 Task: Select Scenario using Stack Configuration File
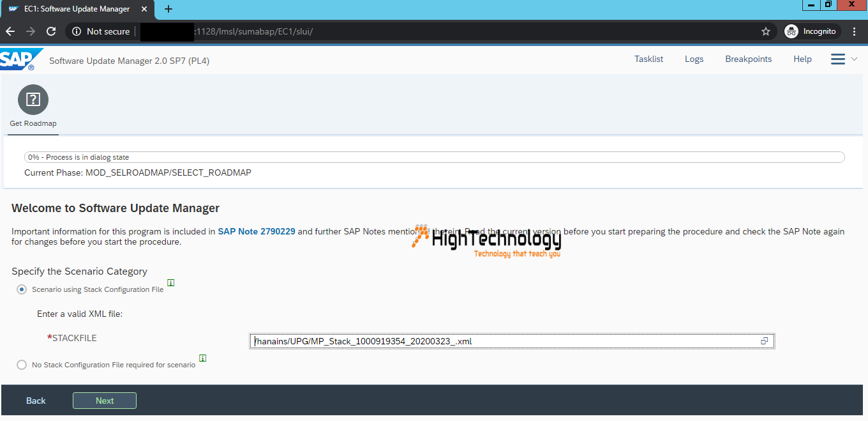(x=22, y=289)
